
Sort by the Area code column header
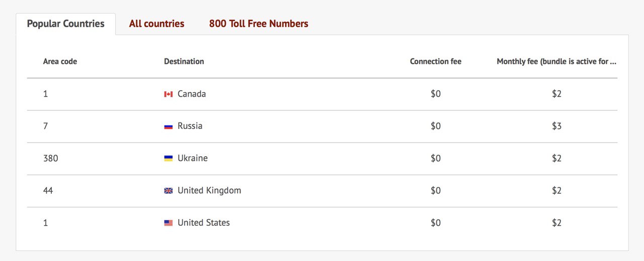tap(60, 61)
